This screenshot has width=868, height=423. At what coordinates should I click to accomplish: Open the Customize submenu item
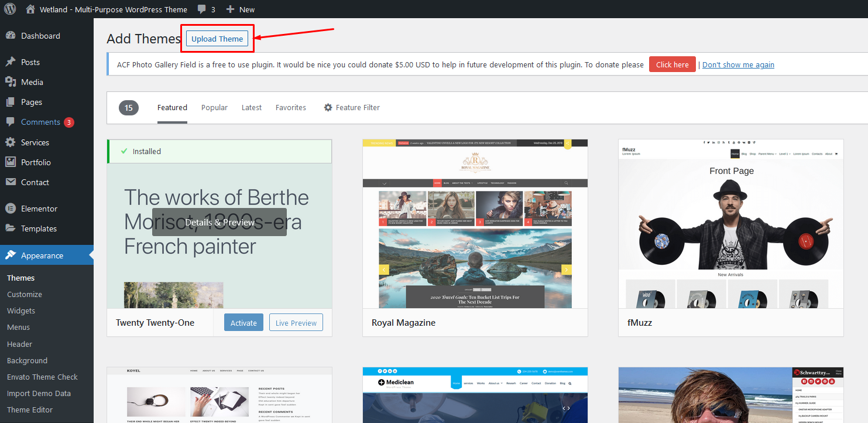[x=25, y=294]
